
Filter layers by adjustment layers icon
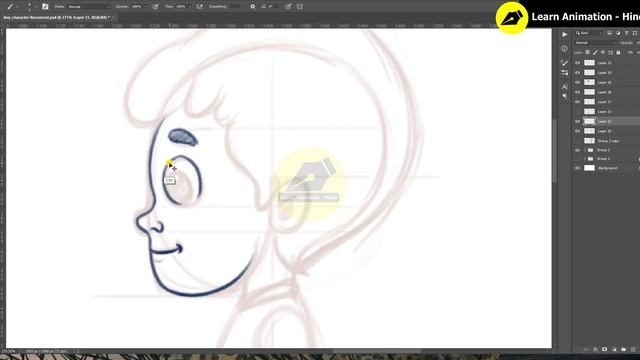point(618,33)
